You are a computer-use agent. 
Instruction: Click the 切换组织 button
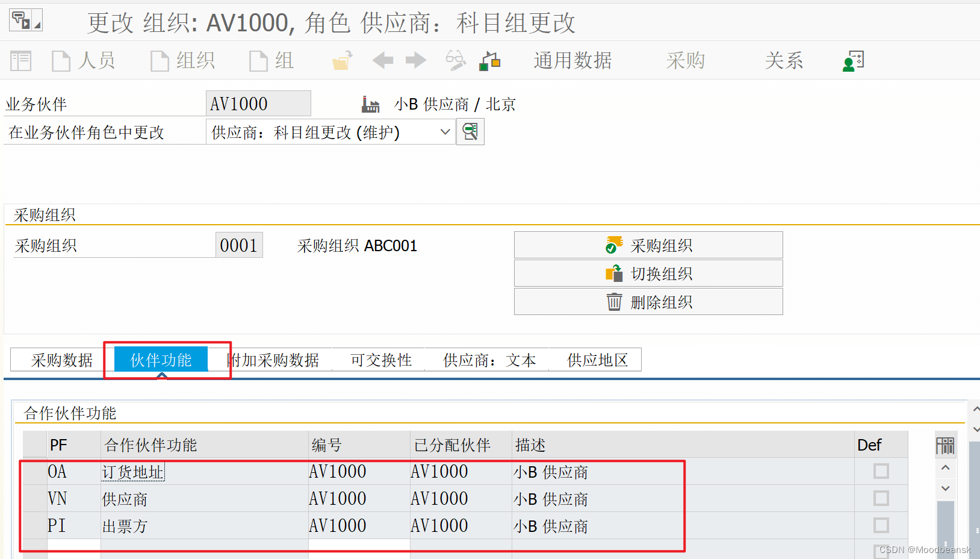648,273
